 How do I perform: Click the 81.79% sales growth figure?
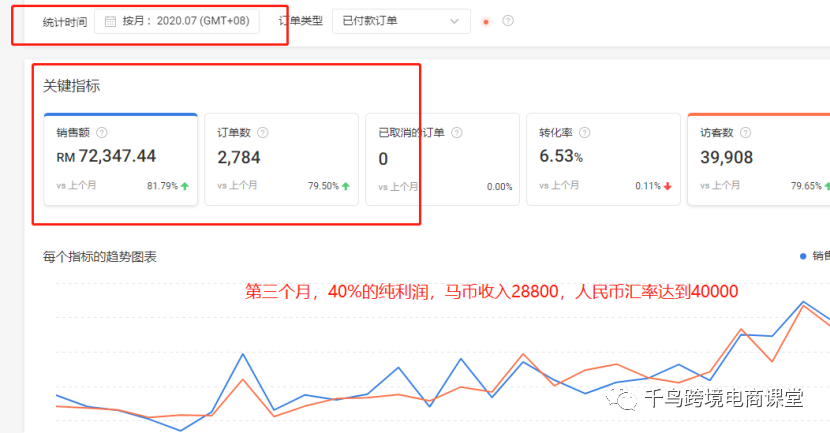tap(163, 186)
